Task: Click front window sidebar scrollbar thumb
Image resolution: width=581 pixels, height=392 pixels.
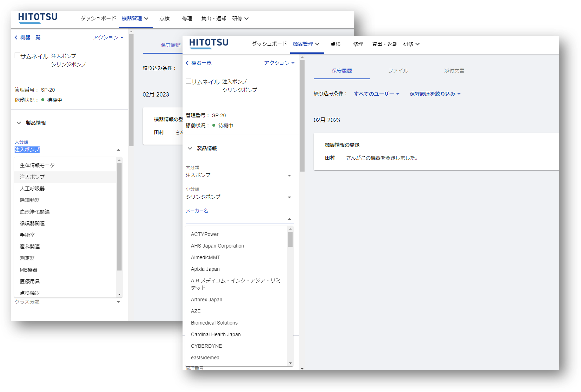Action: coord(302,116)
